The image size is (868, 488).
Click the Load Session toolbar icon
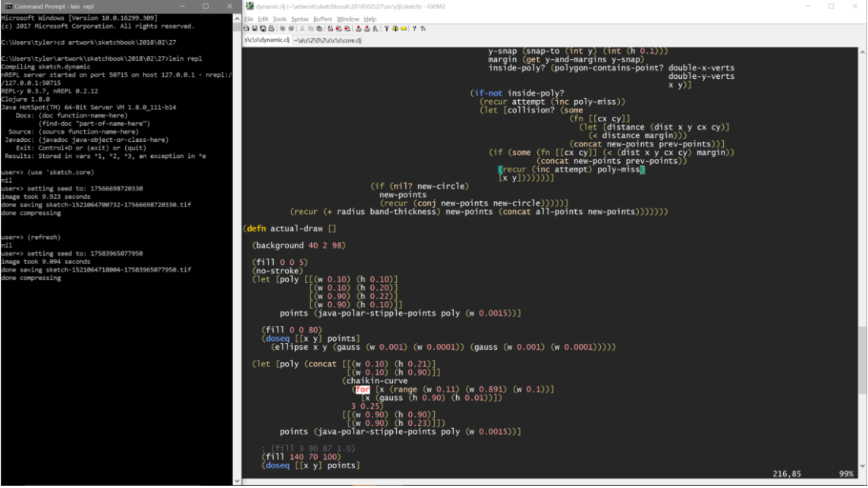pos(358,28)
